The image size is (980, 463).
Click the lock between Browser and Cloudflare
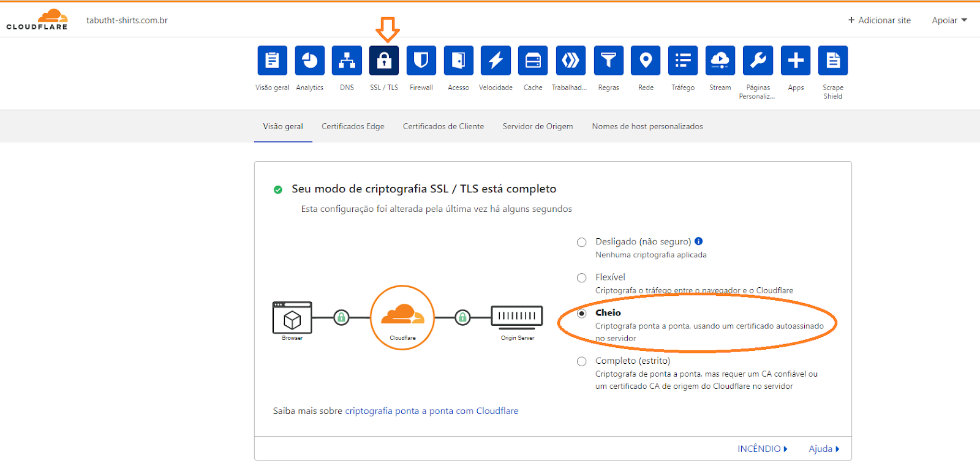click(341, 317)
